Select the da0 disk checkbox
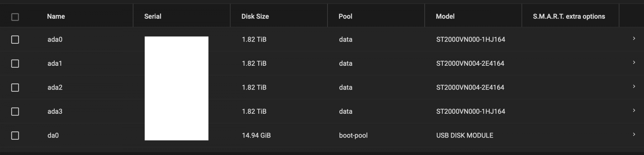This screenshot has height=155, width=644. (x=15, y=136)
